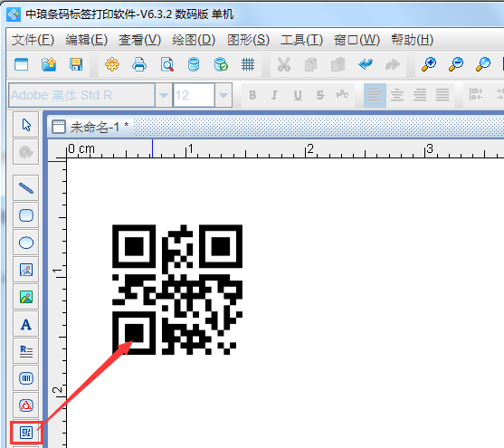
Task: Align text right
Action: pos(420,95)
